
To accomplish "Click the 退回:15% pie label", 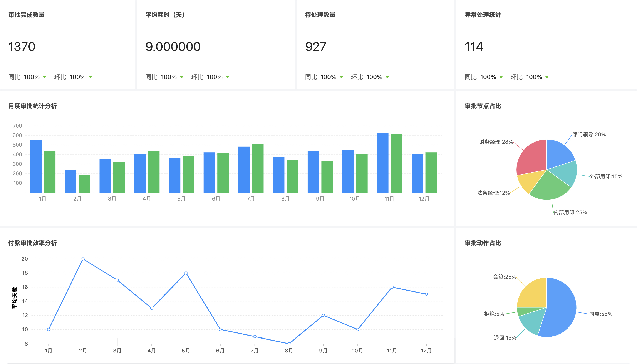I will pyautogui.click(x=505, y=338).
